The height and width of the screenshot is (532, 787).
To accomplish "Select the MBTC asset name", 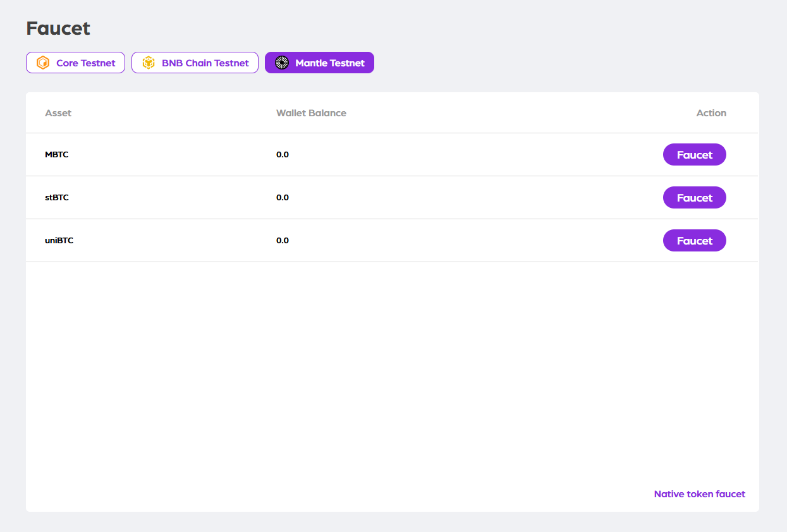I will click(57, 155).
